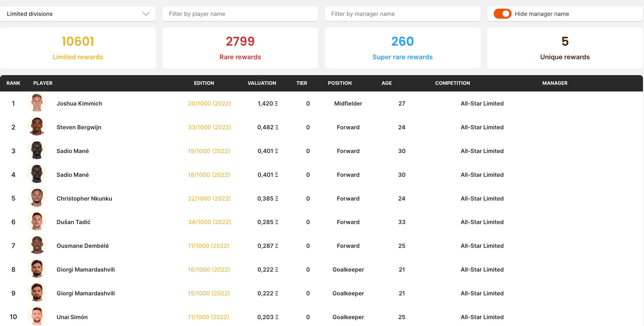Open the Sadio Mané 19/1000 edition link

point(209,151)
